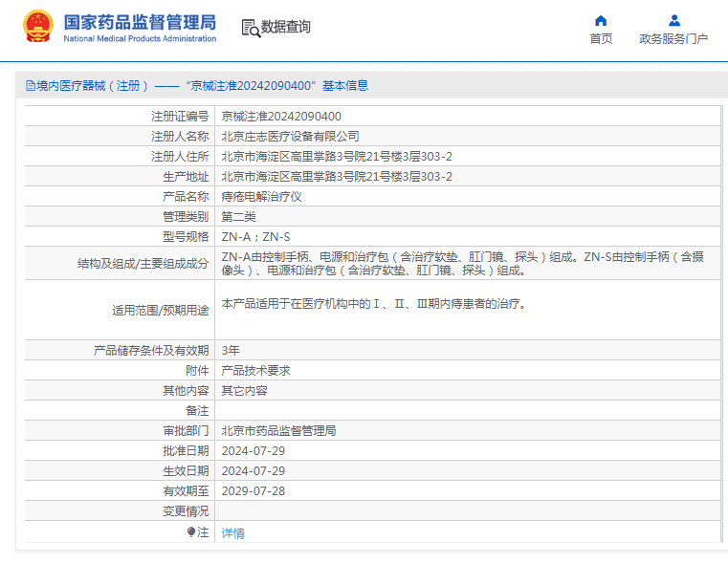Click the document icon before 境内医疗器械
This screenshot has width=728, height=564.
coord(31,85)
